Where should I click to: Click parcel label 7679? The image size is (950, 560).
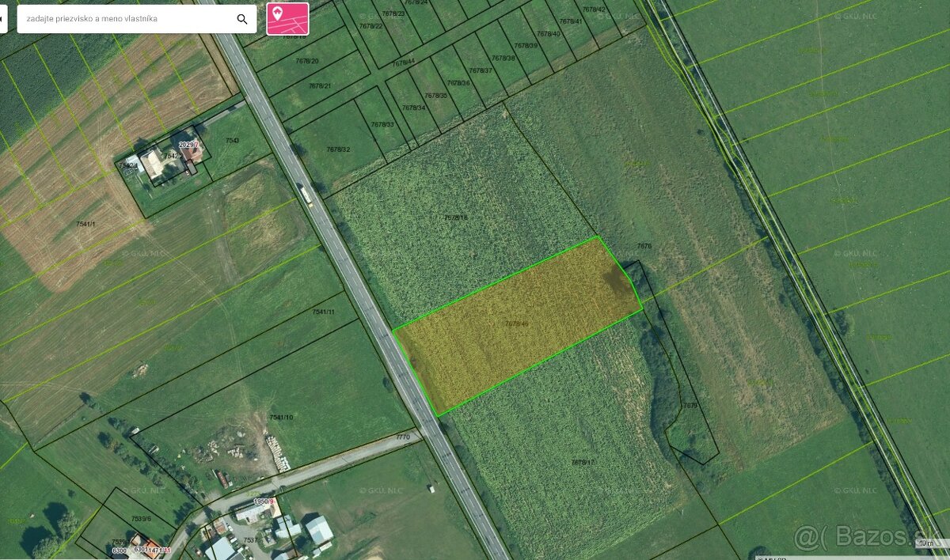point(690,405)
